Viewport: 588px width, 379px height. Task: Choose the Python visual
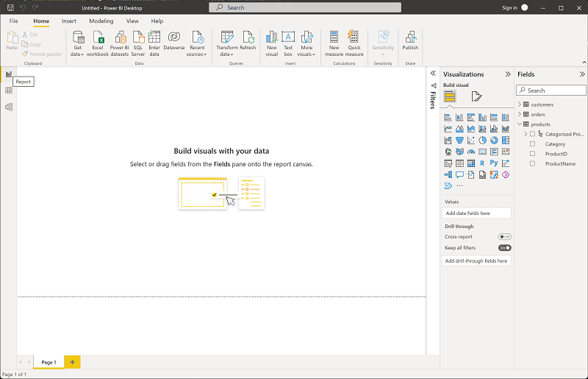494,163
